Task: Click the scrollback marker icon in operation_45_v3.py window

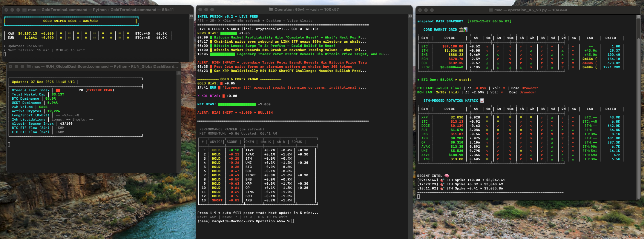Action: click(x=638, y=17)
